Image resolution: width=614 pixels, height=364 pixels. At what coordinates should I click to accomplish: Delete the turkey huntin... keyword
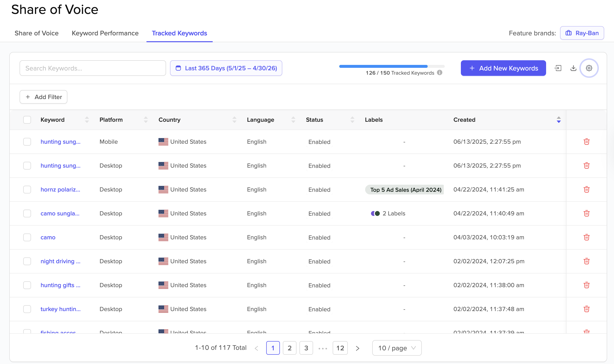586,309
